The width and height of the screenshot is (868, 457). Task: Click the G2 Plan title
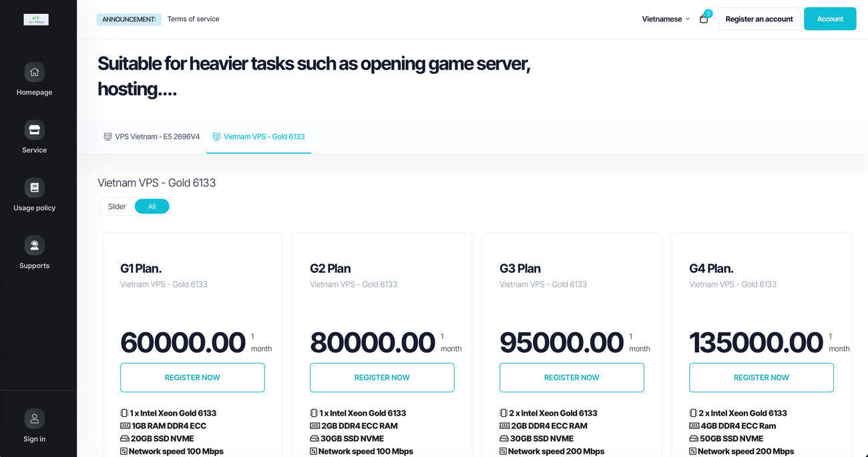331,269
